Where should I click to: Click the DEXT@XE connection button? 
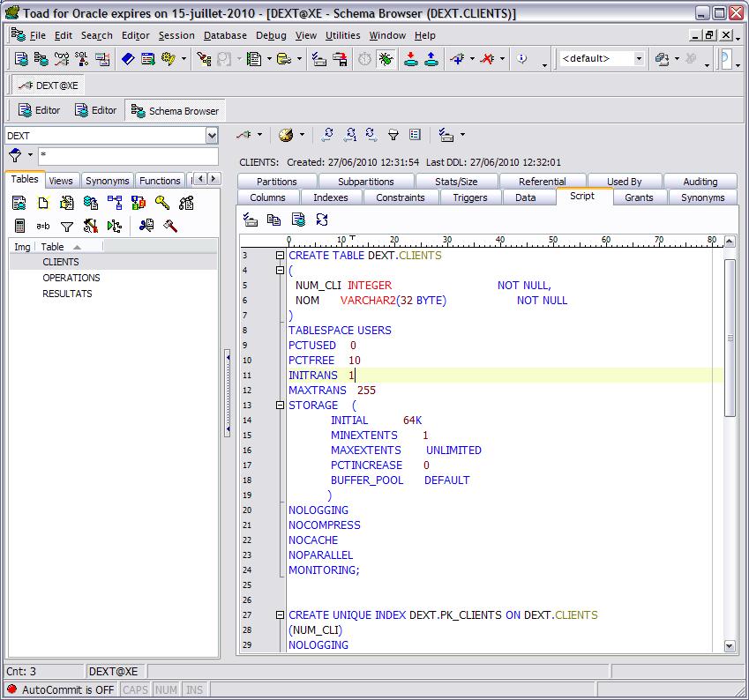48,86
